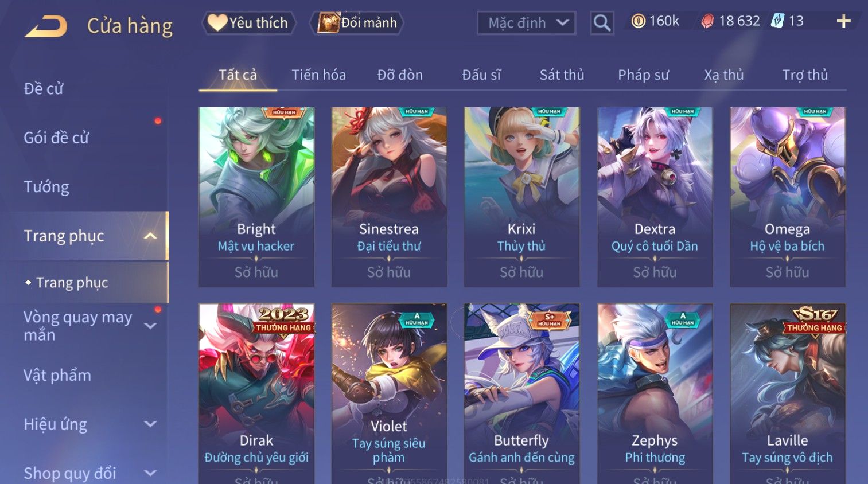
Task: Open the Tướng sidebar menu
Action: (x=46, y=187)
